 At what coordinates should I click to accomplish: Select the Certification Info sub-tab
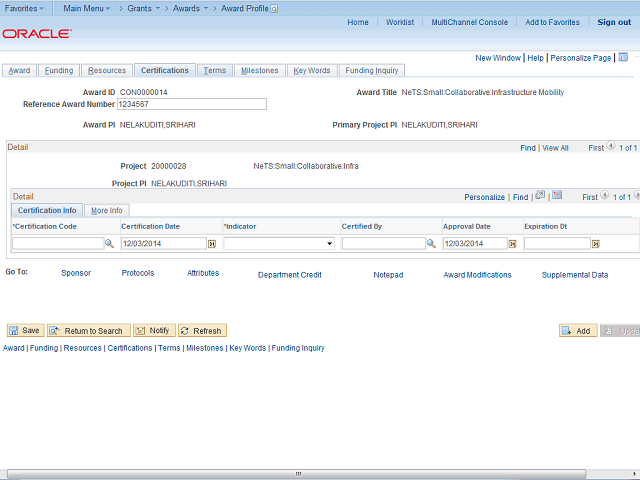pos(47,210)
